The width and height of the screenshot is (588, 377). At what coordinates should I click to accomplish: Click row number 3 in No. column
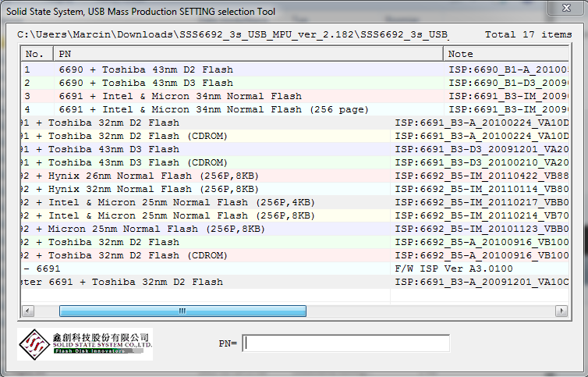[27, 96]
